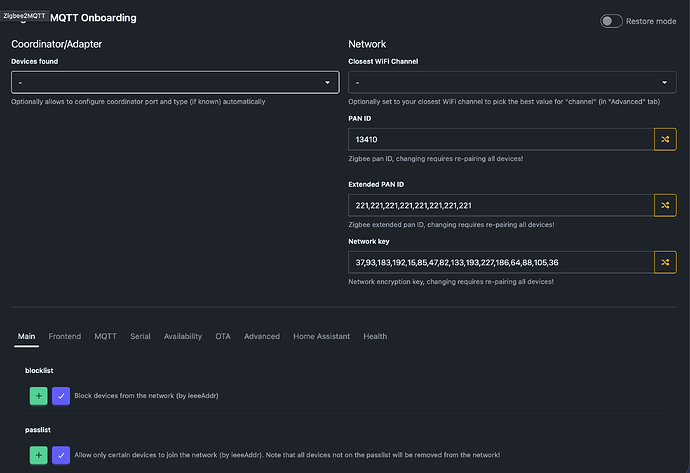Click 'Optionally set to your closest WiFi' hint
This screenshot has width=690, height=473.
coord(504,102)
